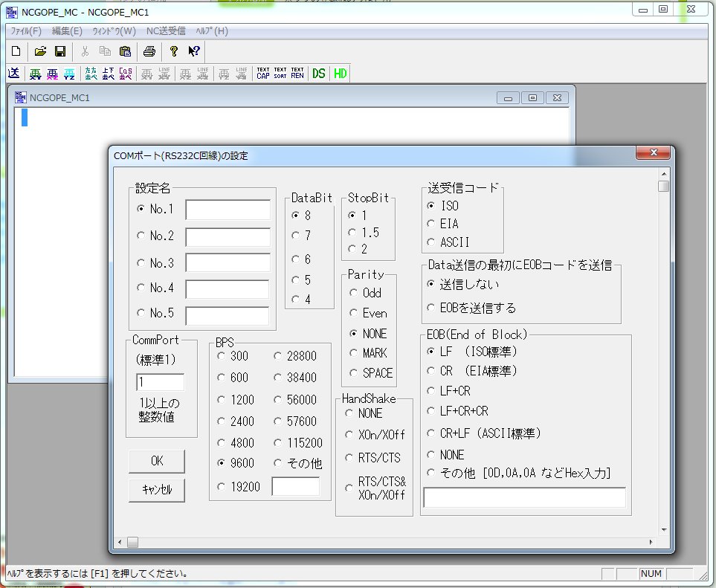Click the green DS toolbar icon
Image resolution: width=716 pixels, height=588 pixels.
(319, 73)
